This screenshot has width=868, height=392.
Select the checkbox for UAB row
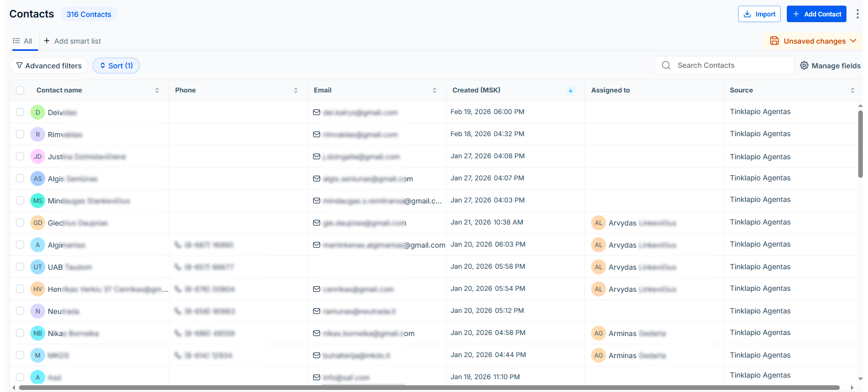point(20,267)
